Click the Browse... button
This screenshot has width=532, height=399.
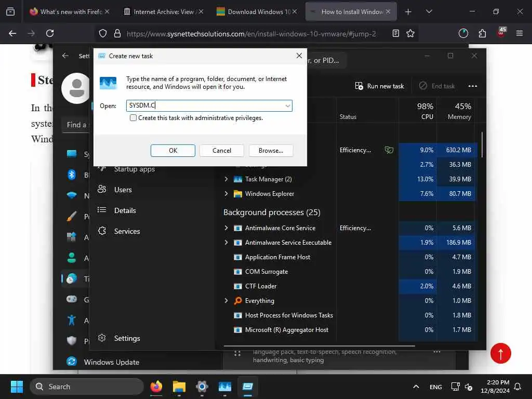(x=271, y=150)
